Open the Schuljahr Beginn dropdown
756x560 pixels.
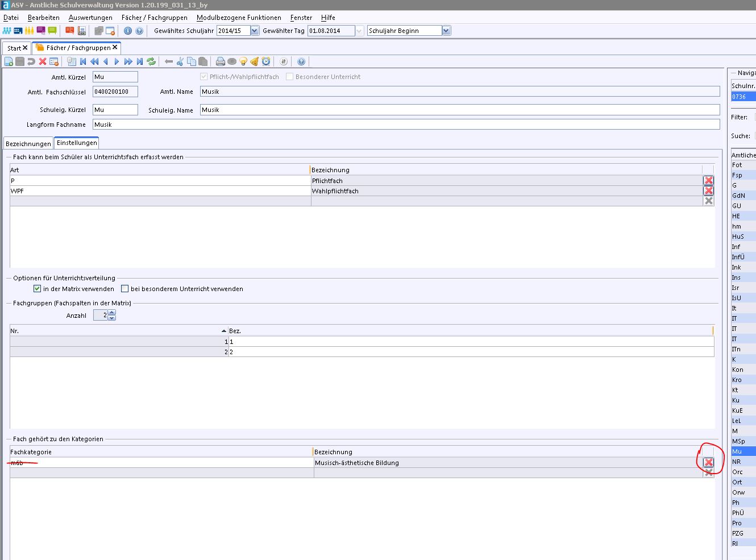446,31
